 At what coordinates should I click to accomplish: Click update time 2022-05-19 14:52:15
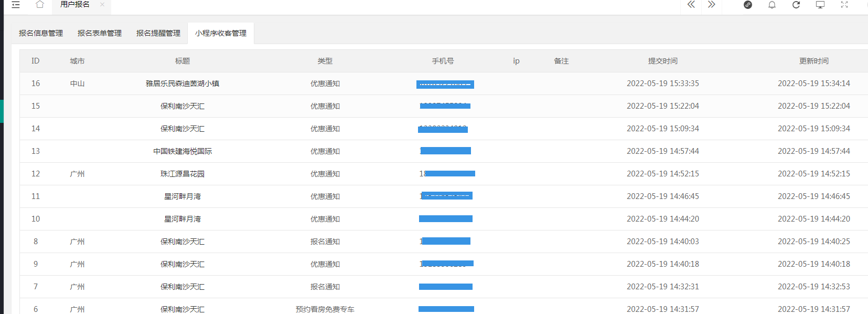click(814, 174)
